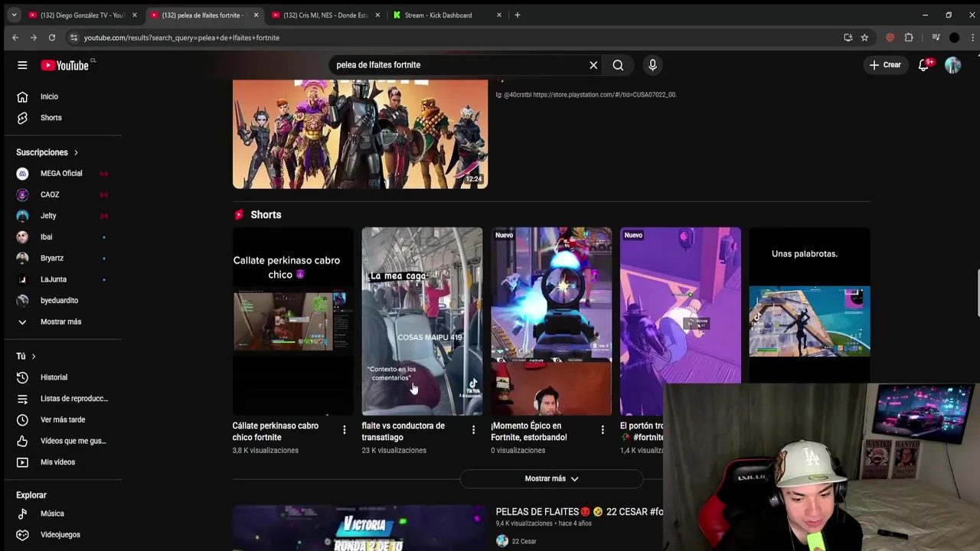Viewport: 980px width, 551px height.
Task: View site information icon in address bar
Action: 73,37
